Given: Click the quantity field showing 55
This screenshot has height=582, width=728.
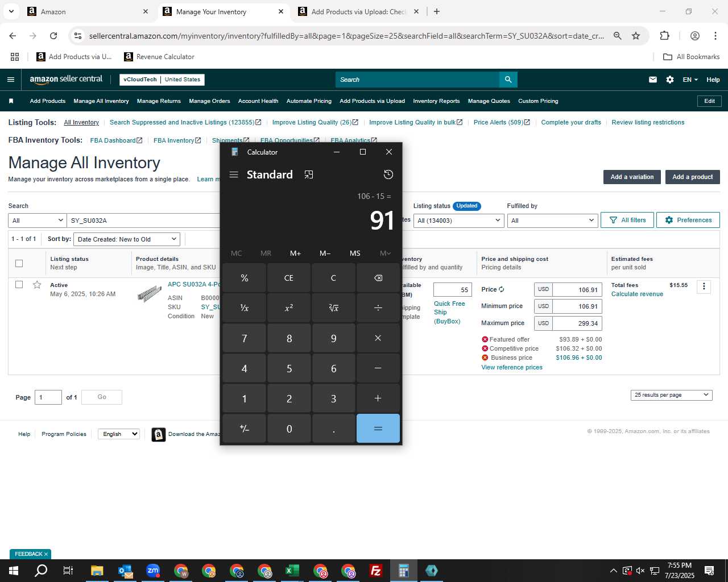Looking at the screenshot, I should click(x=453, y=290).
